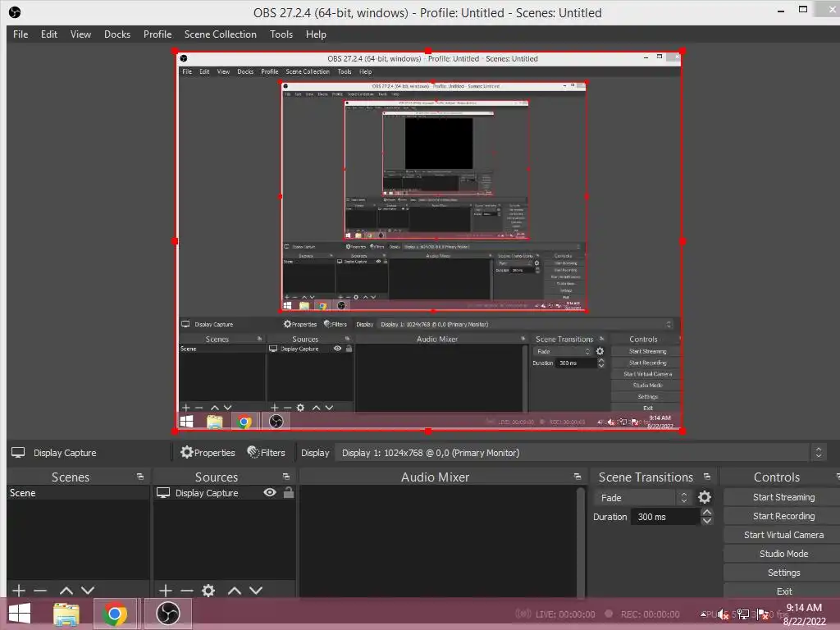Click the Duration 300 ms field
840x630 pixels.
point(665,517)
